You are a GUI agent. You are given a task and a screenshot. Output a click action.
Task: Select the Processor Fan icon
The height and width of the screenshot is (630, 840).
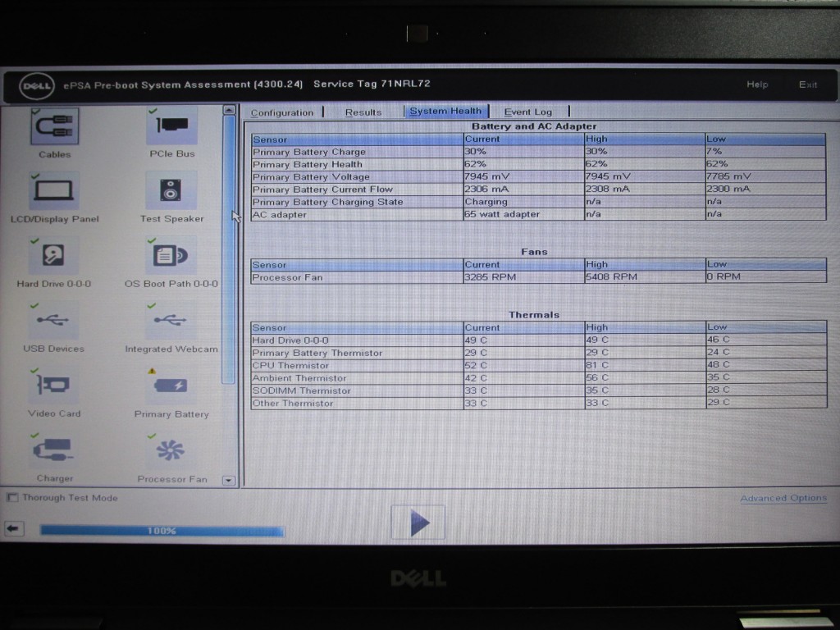(x=171, y=450)
